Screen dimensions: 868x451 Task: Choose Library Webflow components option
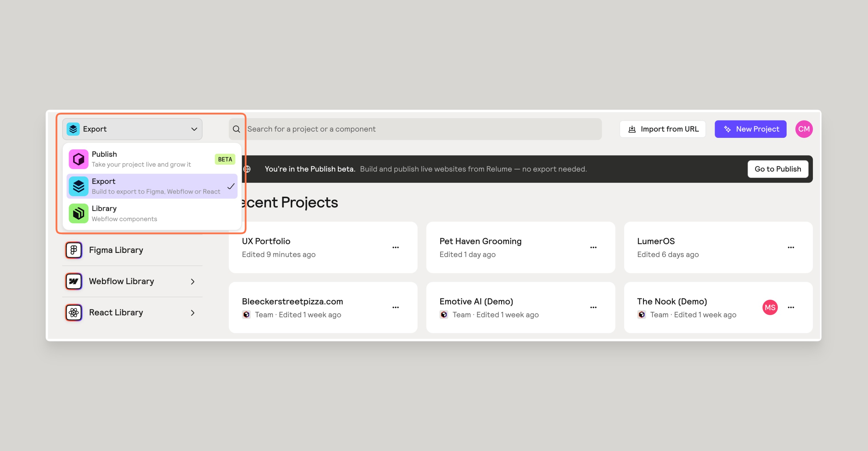click(x=152, y=214)
